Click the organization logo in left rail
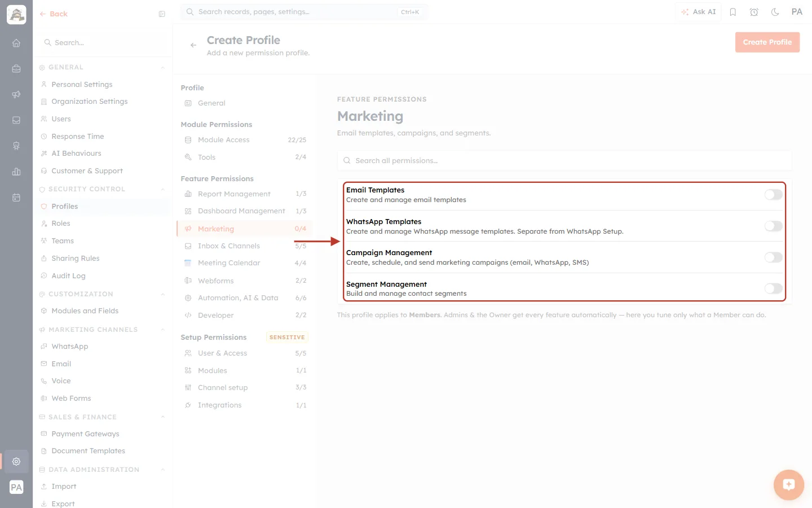812x508 pixels. point(16,15)
